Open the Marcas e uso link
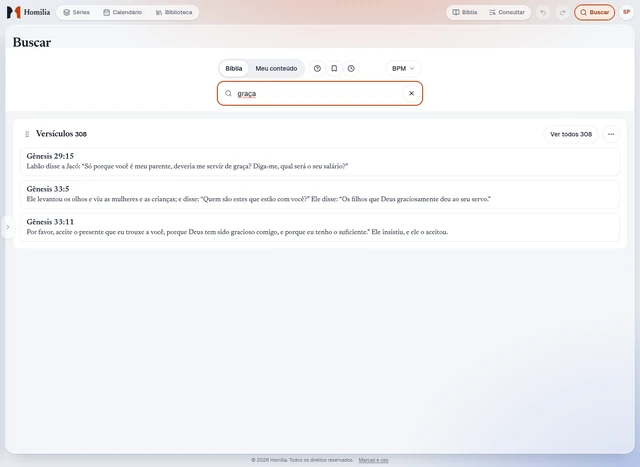 coord(373,460)
